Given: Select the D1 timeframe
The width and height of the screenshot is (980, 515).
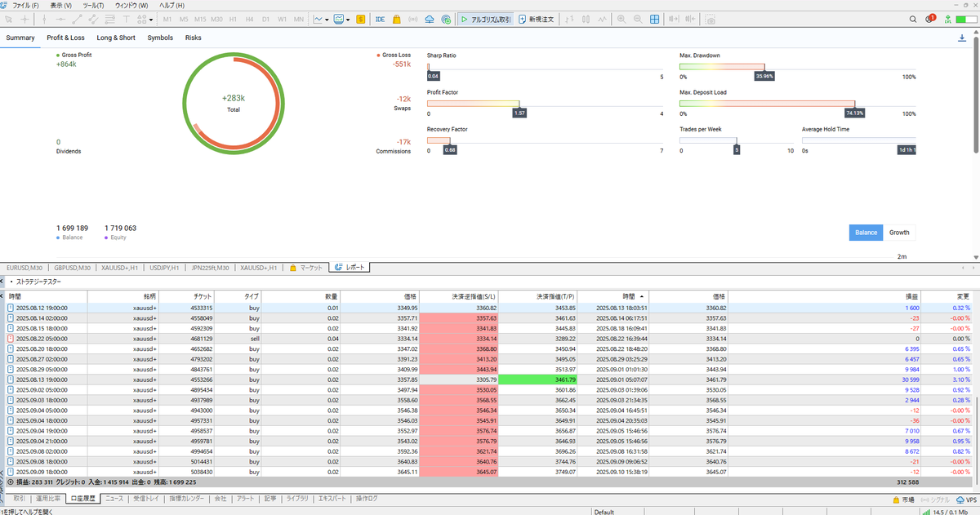Looking at the screenshot, I should (265, 19).
